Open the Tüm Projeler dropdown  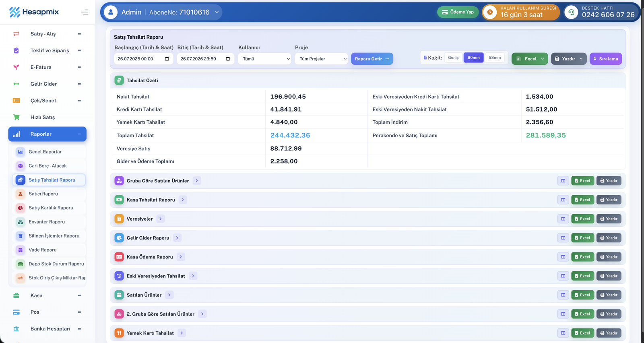click(321, 59)
